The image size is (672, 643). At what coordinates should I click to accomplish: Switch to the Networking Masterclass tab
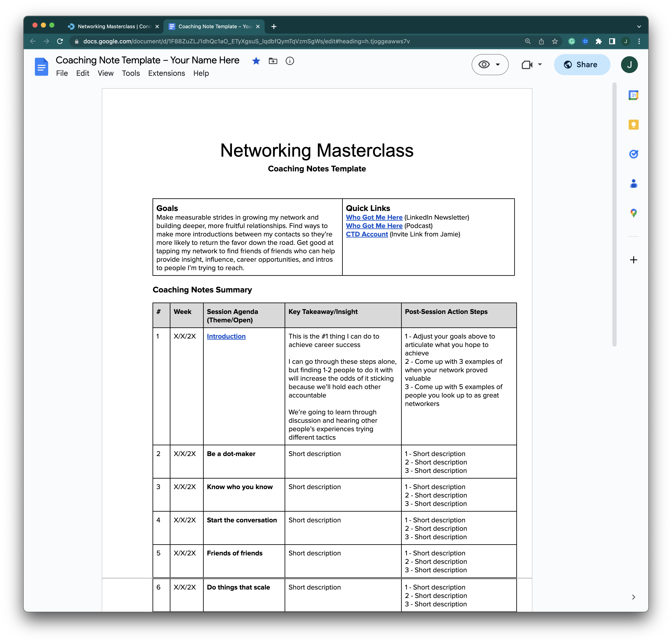tap(113, 26)
